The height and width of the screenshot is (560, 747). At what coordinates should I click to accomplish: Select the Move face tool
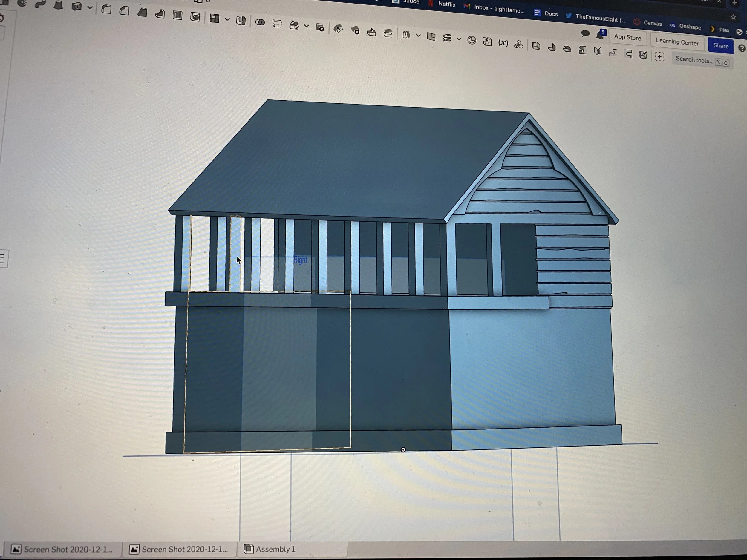(x=371, y=32)
